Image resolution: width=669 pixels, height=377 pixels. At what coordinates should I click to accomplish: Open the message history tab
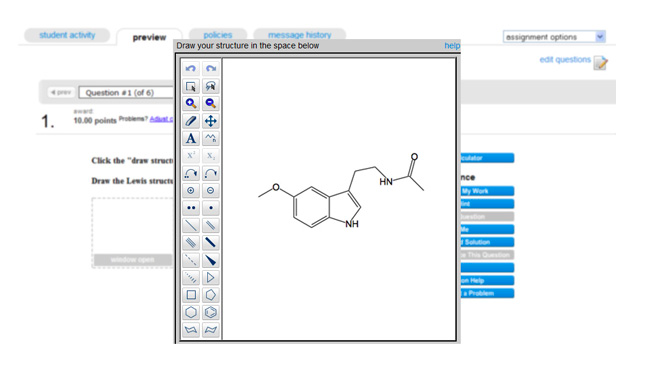[300, 35]
